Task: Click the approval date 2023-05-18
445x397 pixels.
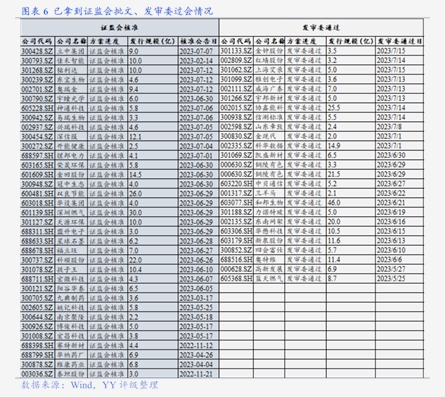Action: click(x=196, y=317)
